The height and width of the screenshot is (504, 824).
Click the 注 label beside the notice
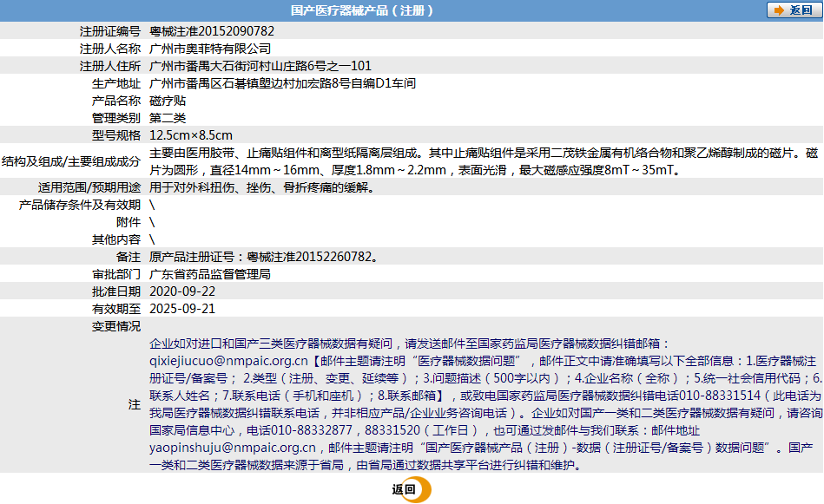click(135, 404)
